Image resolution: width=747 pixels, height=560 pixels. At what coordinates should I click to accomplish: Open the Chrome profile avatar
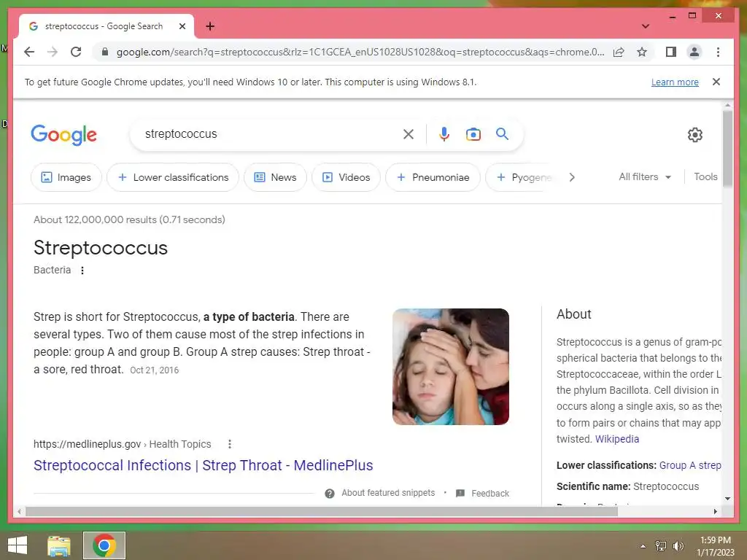click(x=694, y=52)
